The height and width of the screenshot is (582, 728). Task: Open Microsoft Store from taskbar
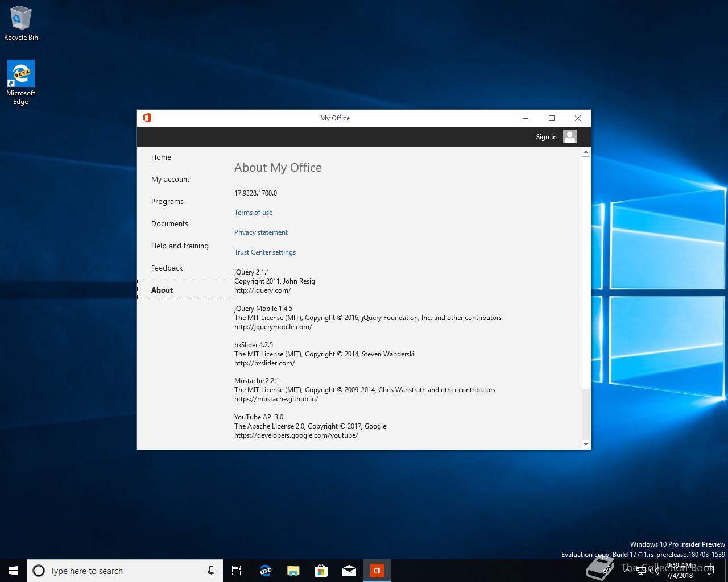(x=321, y=571)
